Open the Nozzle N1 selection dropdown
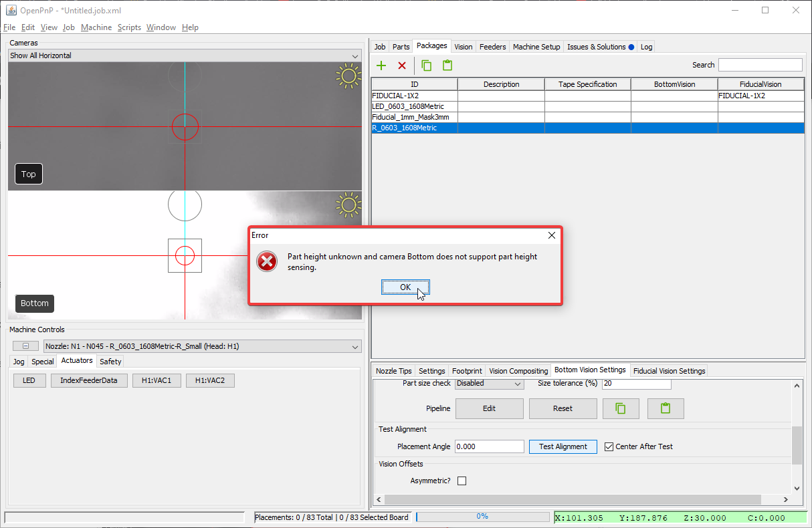 (202, 346)
